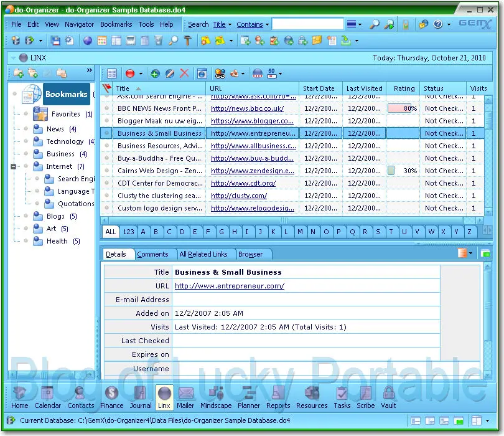Viewport: 504px width, 436px height.
Task: Open the red circle button dropdown arrow
Action: point(141,74)
